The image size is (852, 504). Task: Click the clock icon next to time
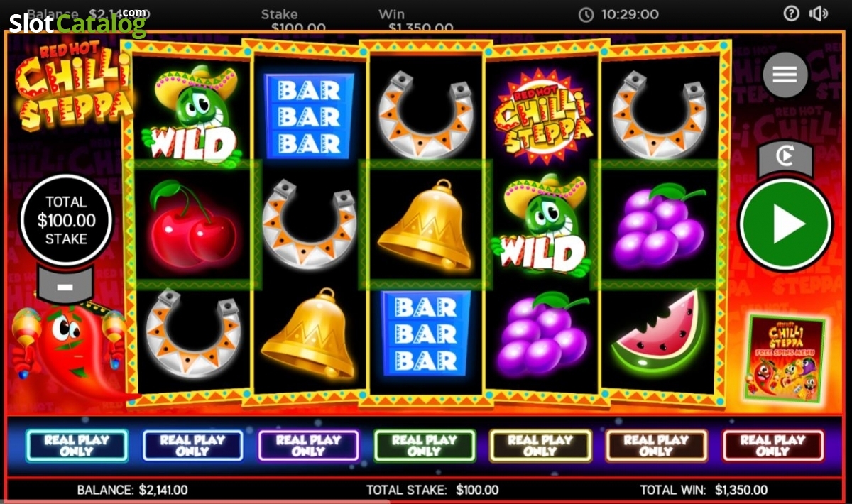pyautogui.click(x=586, y=14)
